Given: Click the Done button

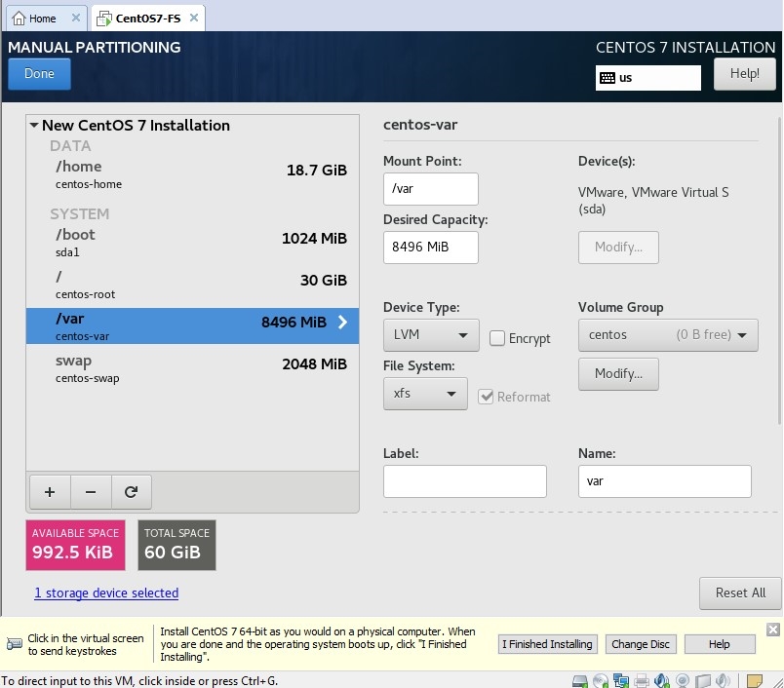Looking at the screenshot, I should click(x=39, y=74).
